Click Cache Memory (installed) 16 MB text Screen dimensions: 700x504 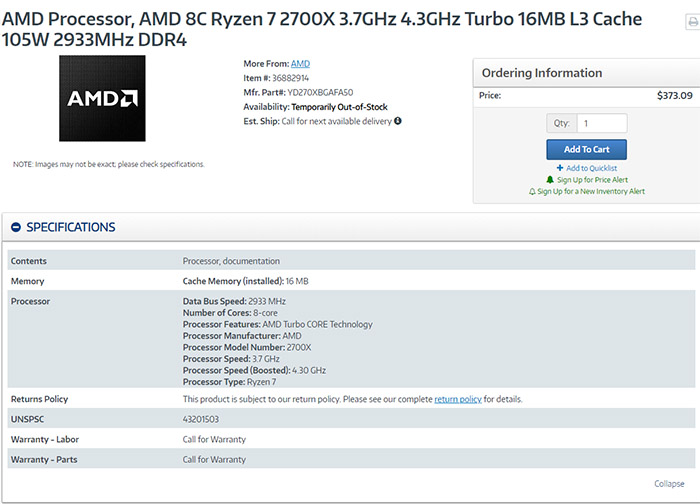(246, 281)
